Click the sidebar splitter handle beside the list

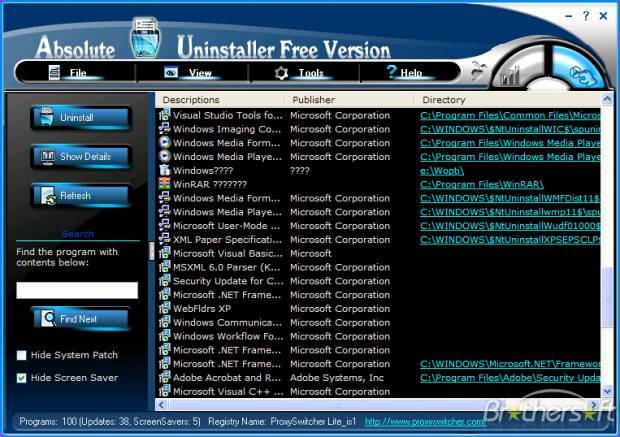pos(151,251)
